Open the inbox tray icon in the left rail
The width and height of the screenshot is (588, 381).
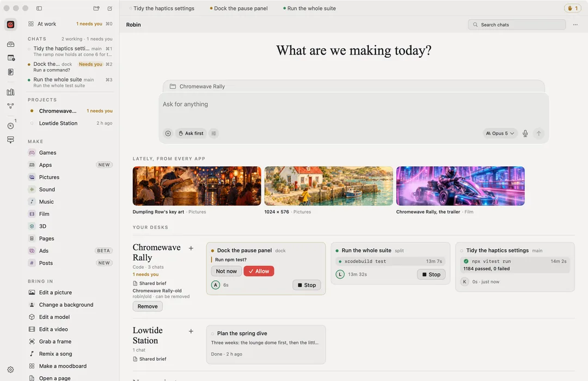click(10, 44)
